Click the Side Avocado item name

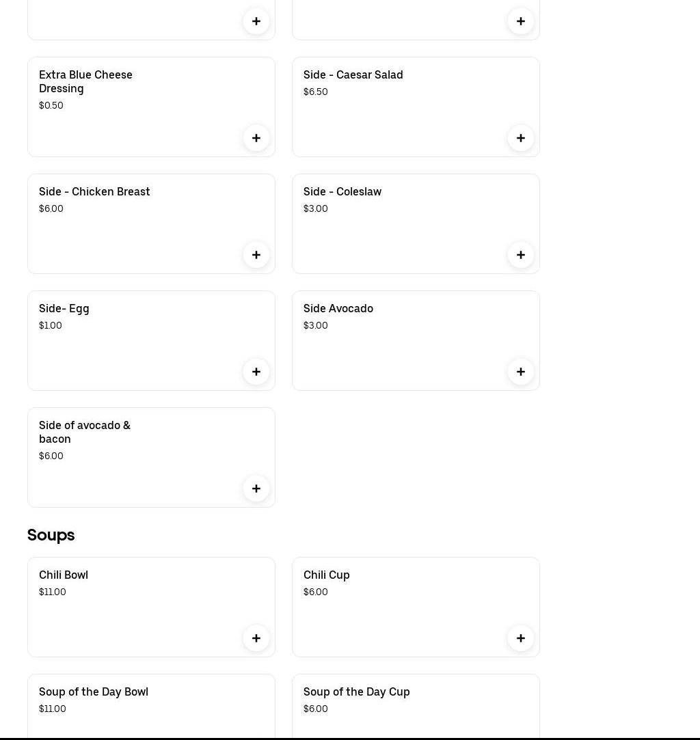pos(338,309)
